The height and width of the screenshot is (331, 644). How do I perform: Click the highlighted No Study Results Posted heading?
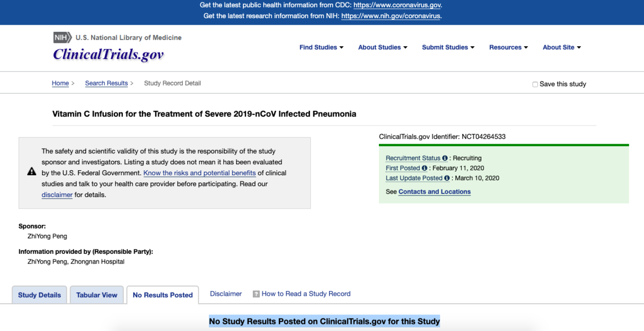[325, 321]
